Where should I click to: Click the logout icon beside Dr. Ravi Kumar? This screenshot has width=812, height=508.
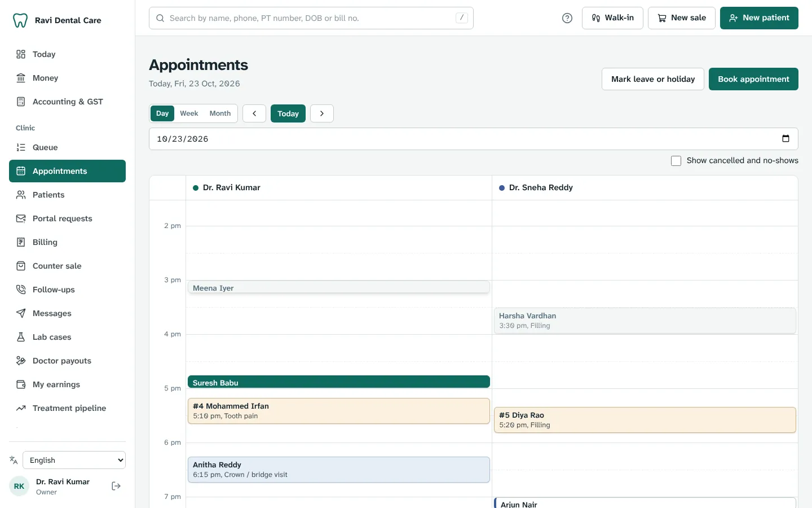tap(116, 486)
